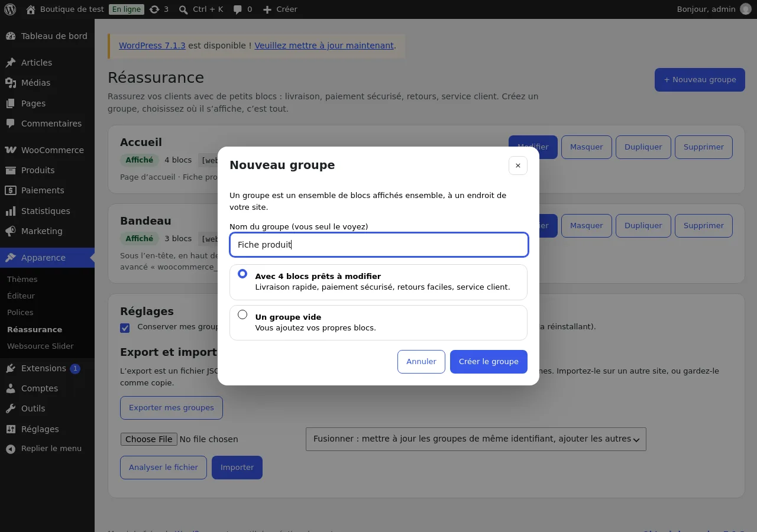The width and height of the screenshot is (757, 532).
Task: Open the Outils sidebar menu
Action: click(47, 408)
